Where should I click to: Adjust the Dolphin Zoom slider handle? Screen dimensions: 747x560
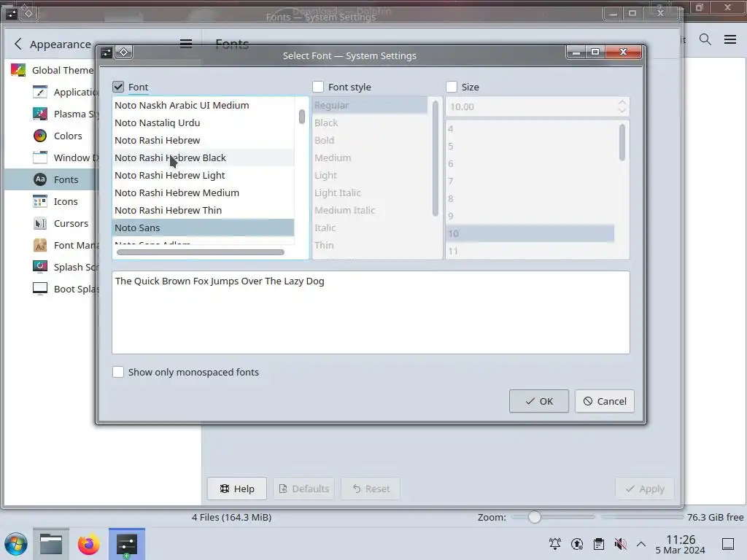tap(535, 517)
